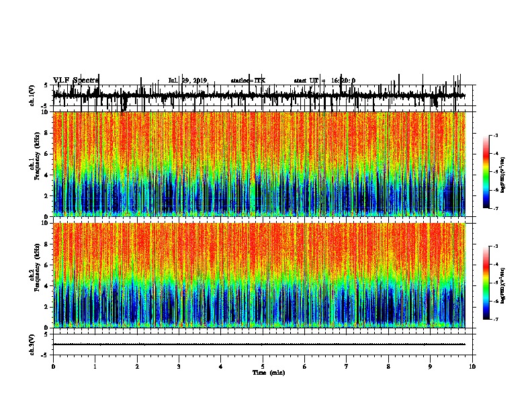Image resolution: width=532 pixels, height=411 pixels.
Task: Click the "6" kHz tick on ch.1 spectrogram
Action: (47, 154)
